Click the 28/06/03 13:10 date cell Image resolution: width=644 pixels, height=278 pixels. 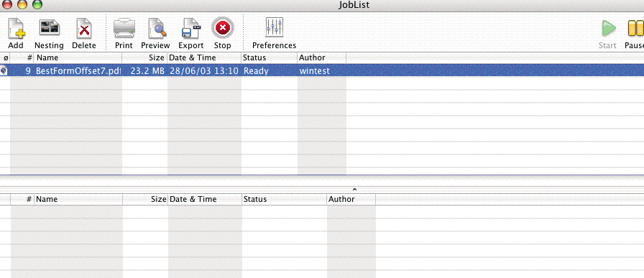point(204,70)
